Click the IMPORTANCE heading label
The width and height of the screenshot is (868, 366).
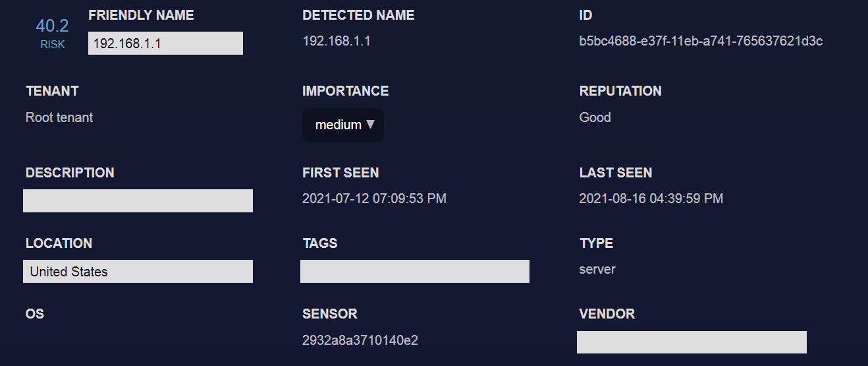coord(345,91)
